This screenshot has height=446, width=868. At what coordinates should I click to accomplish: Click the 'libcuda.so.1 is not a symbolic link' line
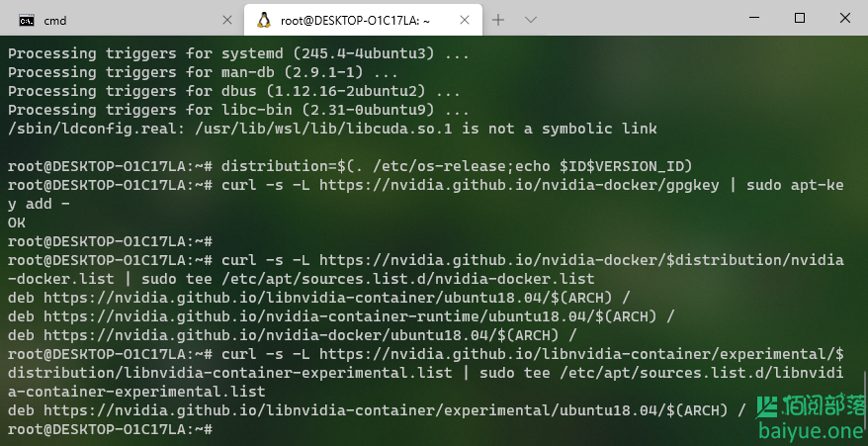pyautogui.click(x=332, y=129)
